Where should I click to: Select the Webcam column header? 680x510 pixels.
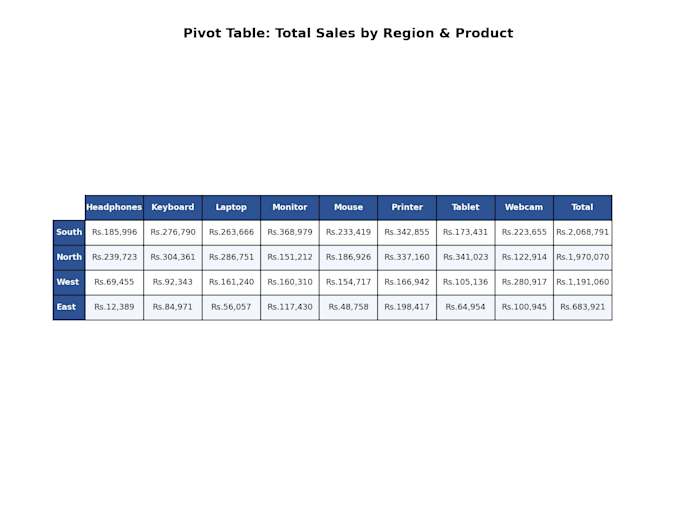524,207
